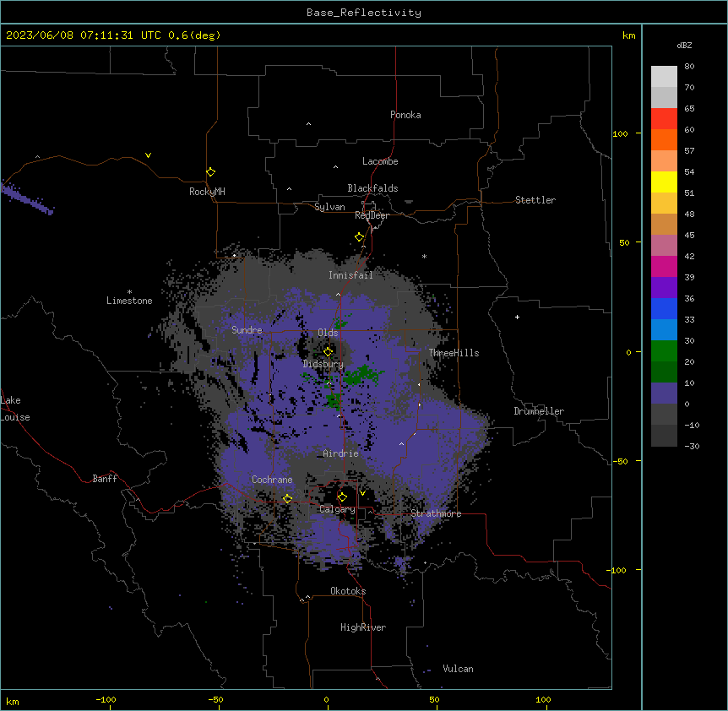Select the red 65-60 dBZ color swatch
Image resolution: width=728 pixels, height=711 pixels.
[664, 119]
